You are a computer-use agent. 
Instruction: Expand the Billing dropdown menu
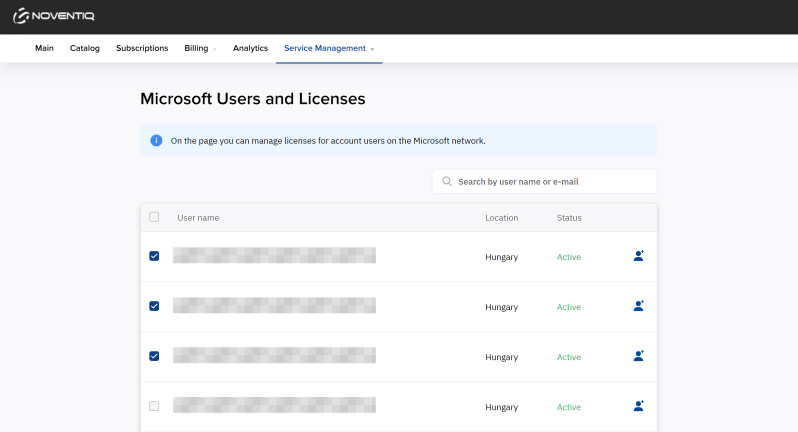click(200, 48)
